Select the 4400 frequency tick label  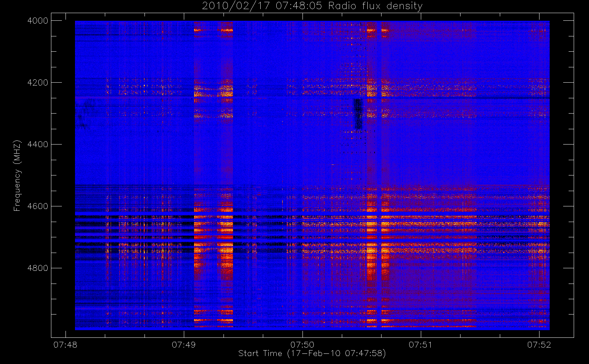38,145
